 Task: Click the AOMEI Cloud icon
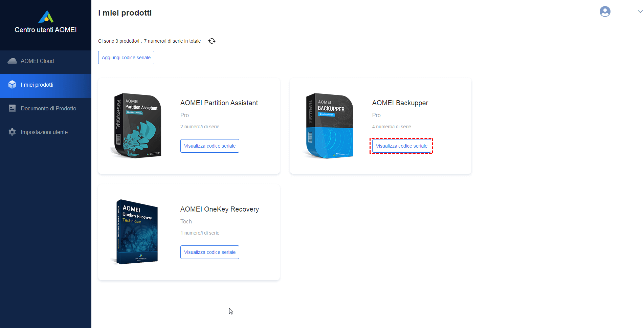pyautogui.click(x=12, y=61)
